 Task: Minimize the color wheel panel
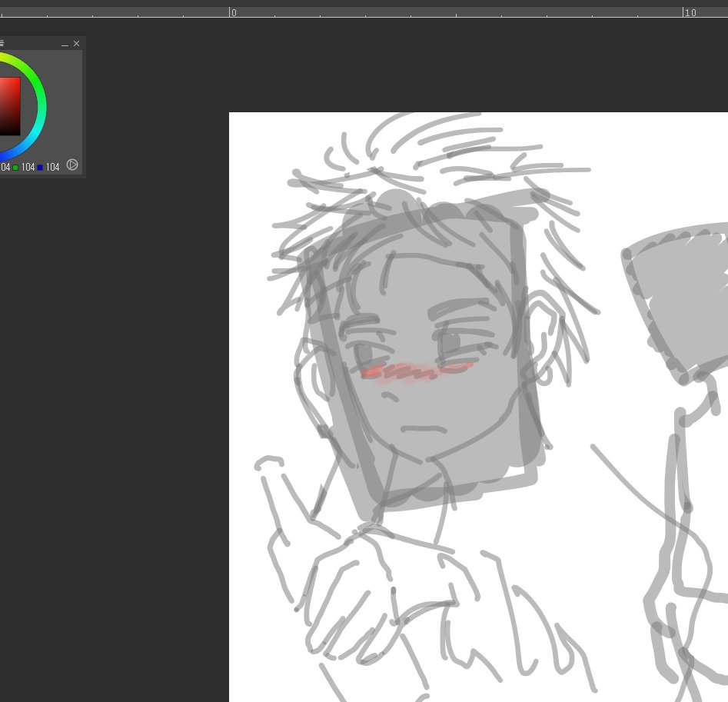tap(65, 44)
